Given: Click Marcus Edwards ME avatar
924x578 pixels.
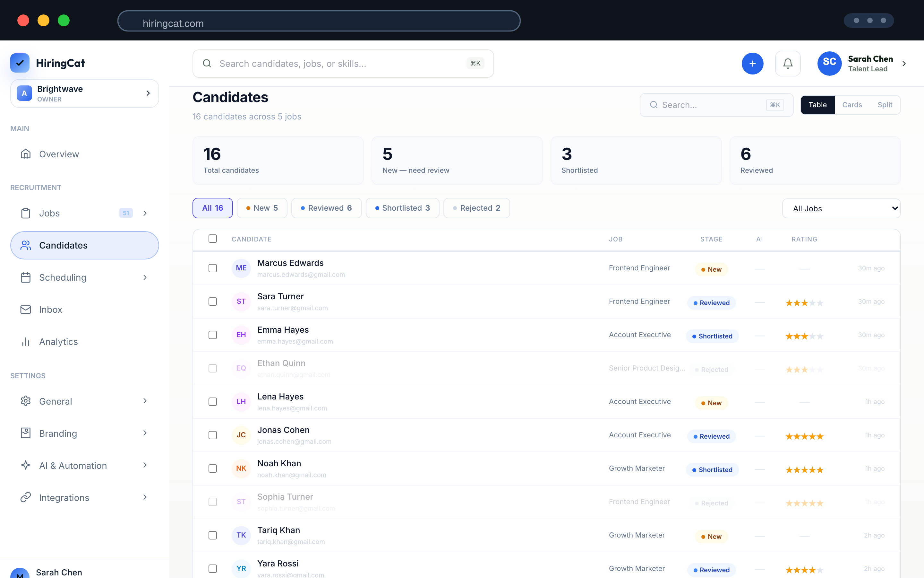Looking at the screenshot, I should coord(241,268).
